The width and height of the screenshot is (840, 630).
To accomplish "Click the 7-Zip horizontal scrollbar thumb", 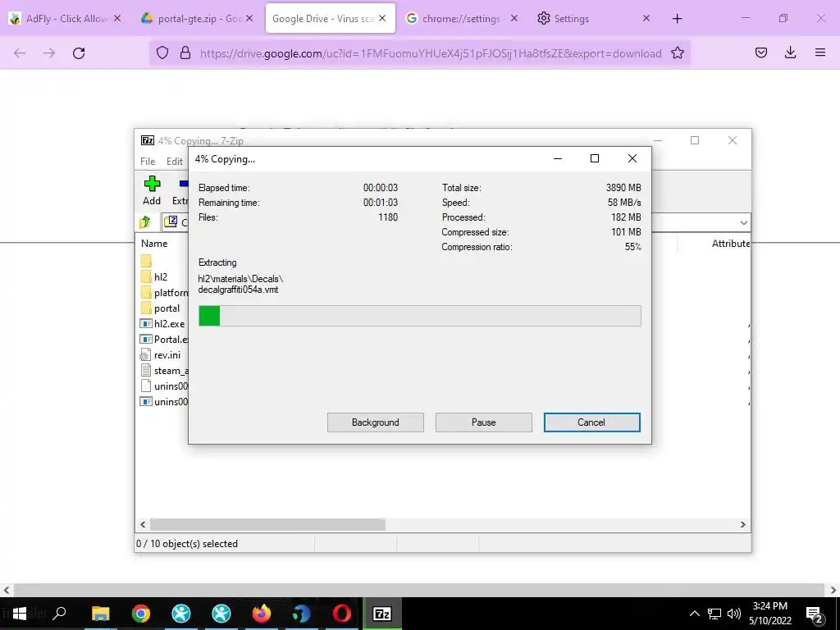I will tap(267, 524).
